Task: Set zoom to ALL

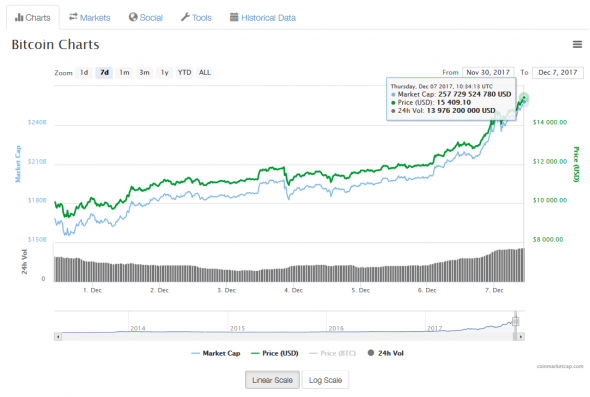Action: click(205, 73)
